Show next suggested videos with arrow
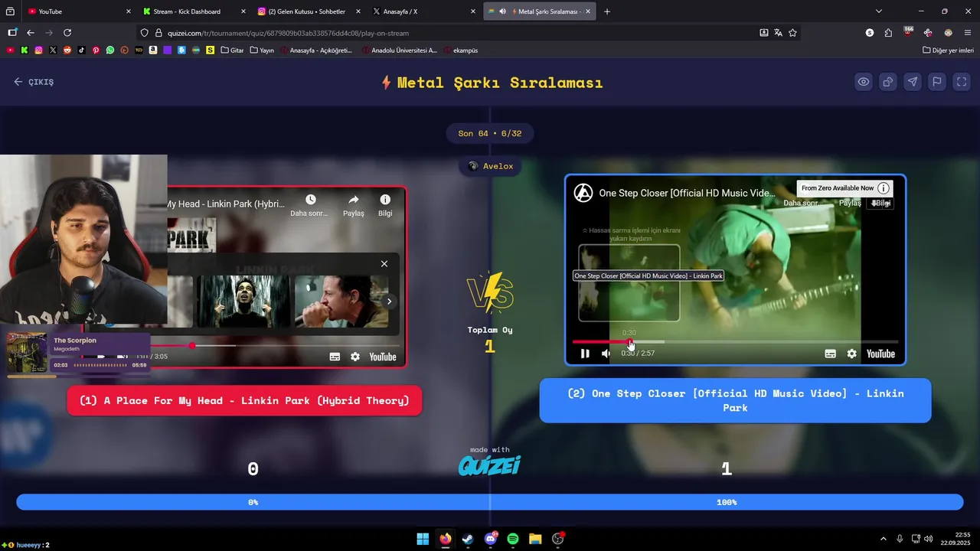980x551 pixels. tap(389, 302)
